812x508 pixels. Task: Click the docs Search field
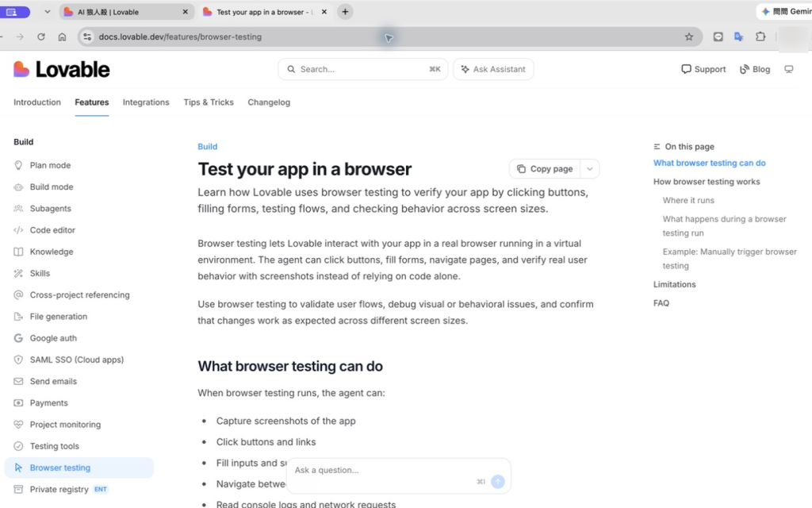pos(363,70)
